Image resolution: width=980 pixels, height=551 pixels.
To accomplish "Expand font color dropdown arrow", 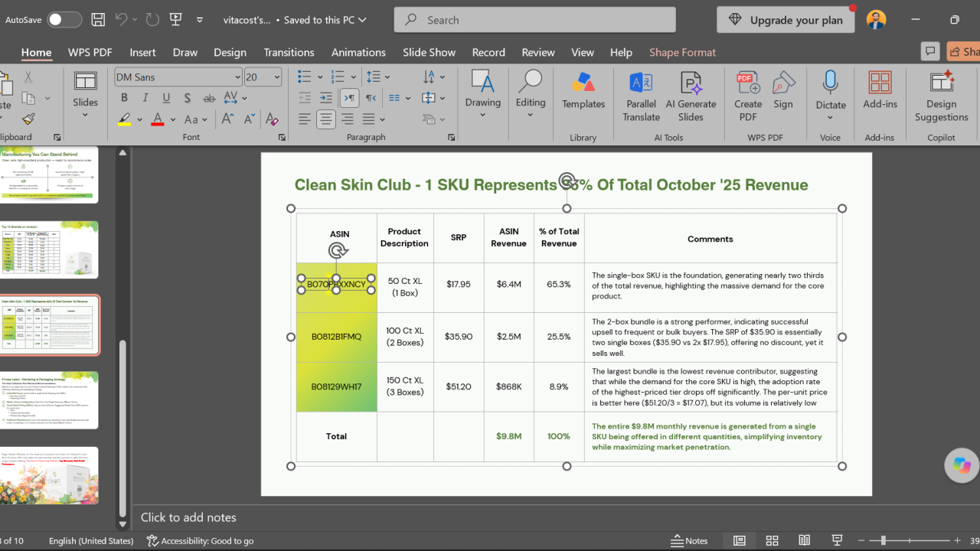I will click(x=173, y=119).
